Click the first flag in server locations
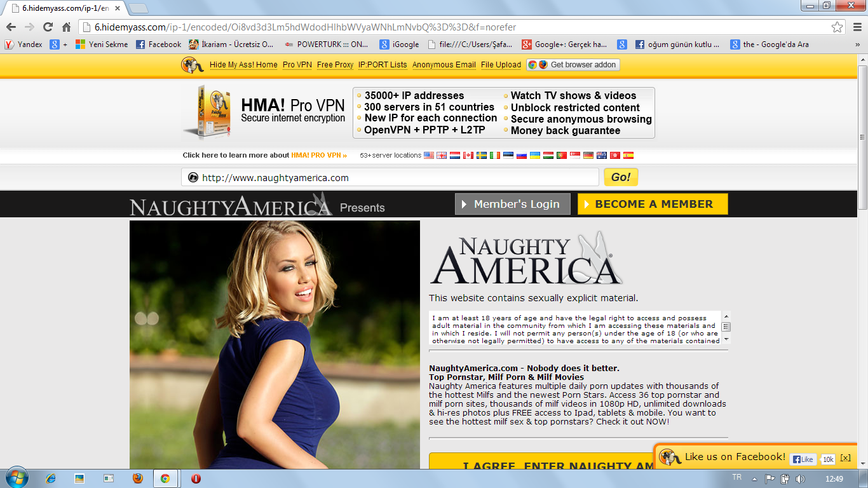Viewport: 868px width, 488px height. [429, 155]
